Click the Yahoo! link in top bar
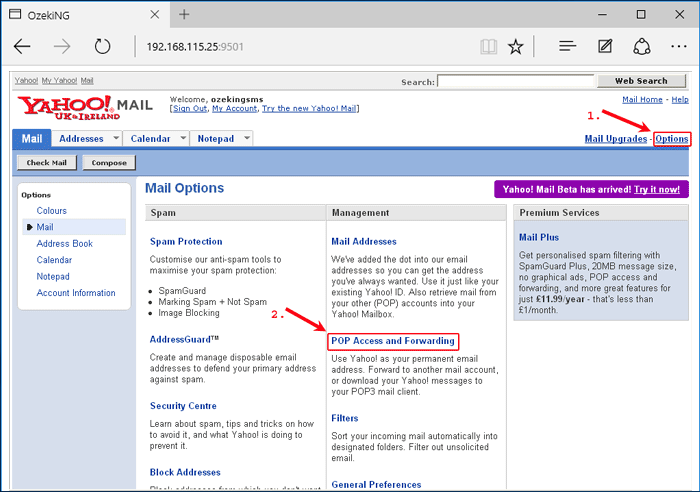The height and width of the screenshot is (492, 700). click(x=26, y=80)
